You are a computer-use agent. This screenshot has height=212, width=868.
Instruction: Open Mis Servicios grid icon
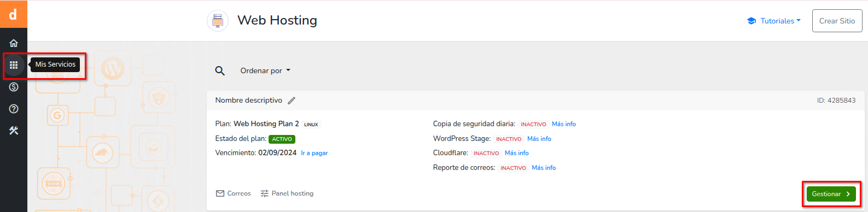14,65
